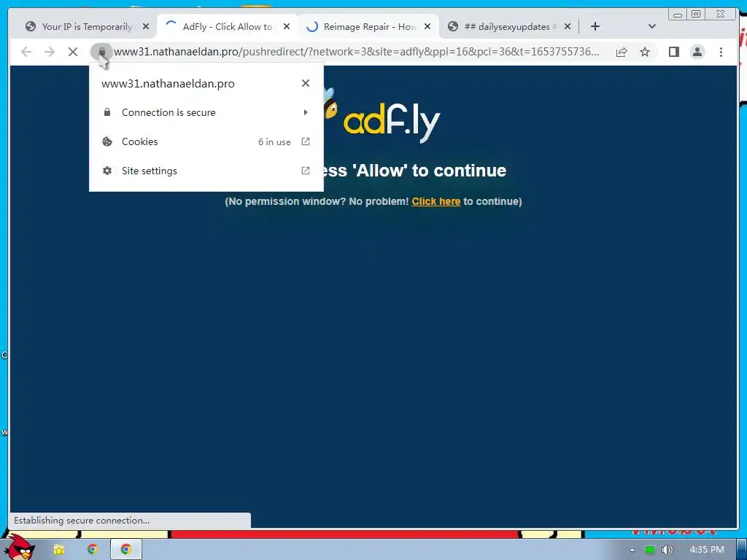Image resolution: width=747 pixels, height=560 pixels.
Task: Open first Chrome taskbar icon
Action: pyautogui.click(x=92, y=550)
